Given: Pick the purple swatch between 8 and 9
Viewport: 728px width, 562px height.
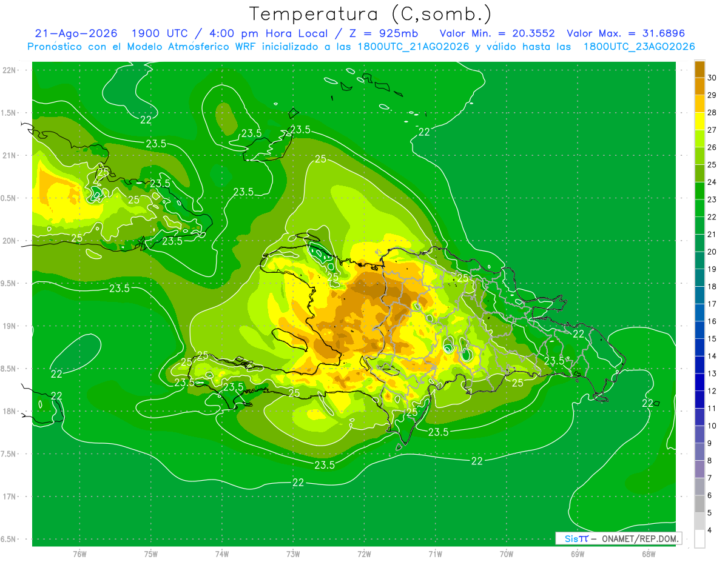Looking at the screenshot, I should (699, 452).
